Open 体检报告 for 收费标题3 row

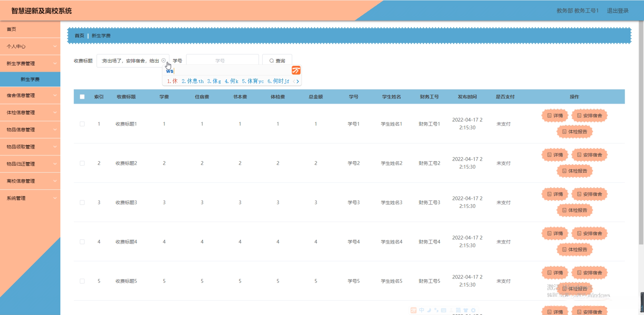pyautogui.click(x=575, y=210)
